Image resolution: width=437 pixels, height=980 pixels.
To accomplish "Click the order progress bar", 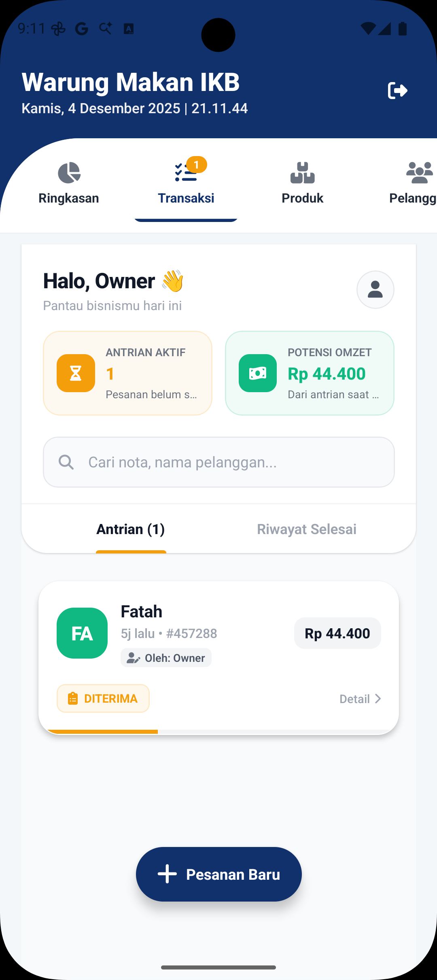I will [218, 731].
